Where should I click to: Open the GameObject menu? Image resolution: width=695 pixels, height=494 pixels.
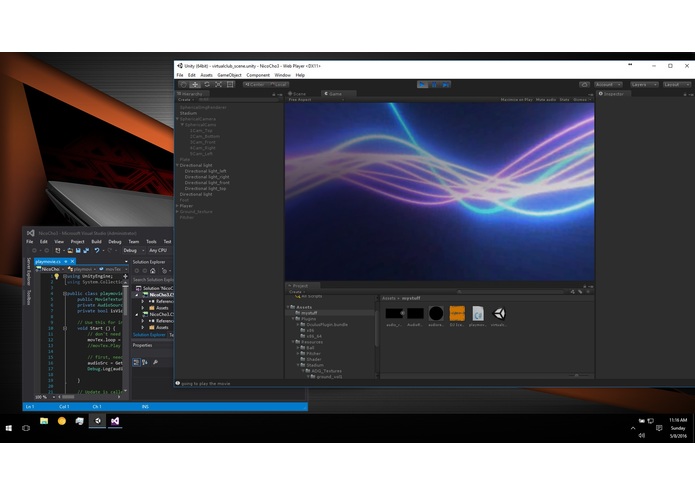point(229,75)
